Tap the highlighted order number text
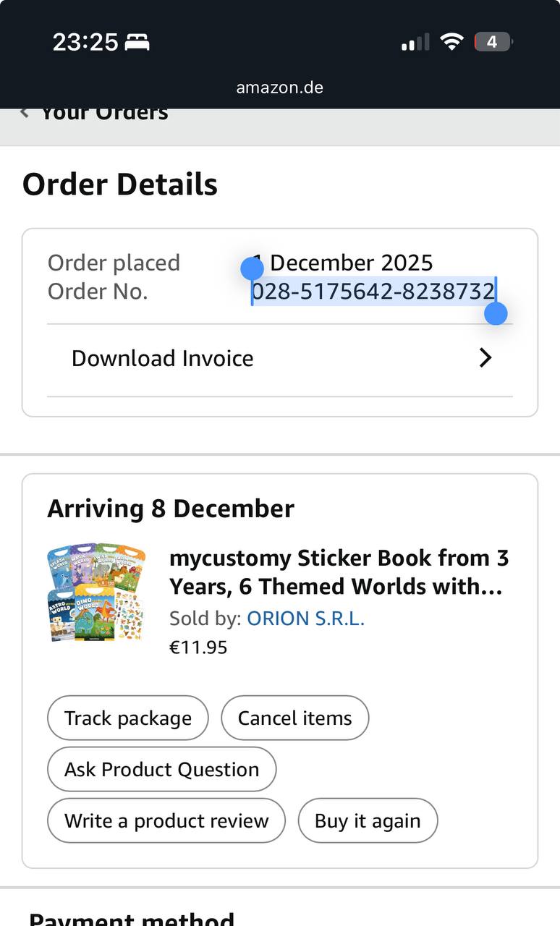Image resolution: width=560 pixels, height=926 pixels. click(x=373, y=292)
